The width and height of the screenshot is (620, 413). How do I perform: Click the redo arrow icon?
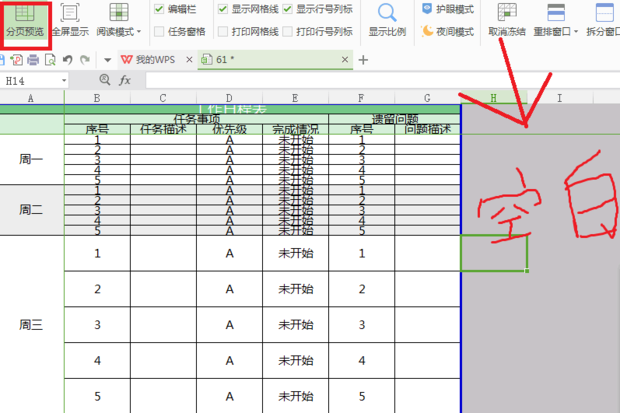pyautogui.click(x=85, y=60)
